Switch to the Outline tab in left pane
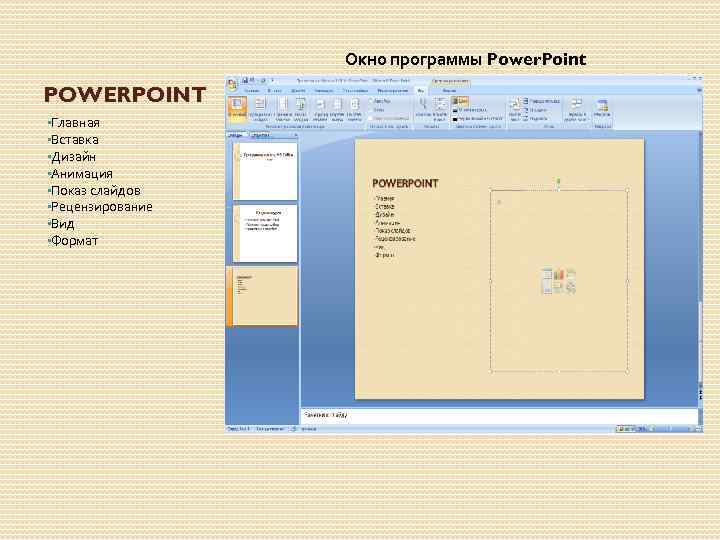Viewport: 720px width, 540px height. [261, 135]
